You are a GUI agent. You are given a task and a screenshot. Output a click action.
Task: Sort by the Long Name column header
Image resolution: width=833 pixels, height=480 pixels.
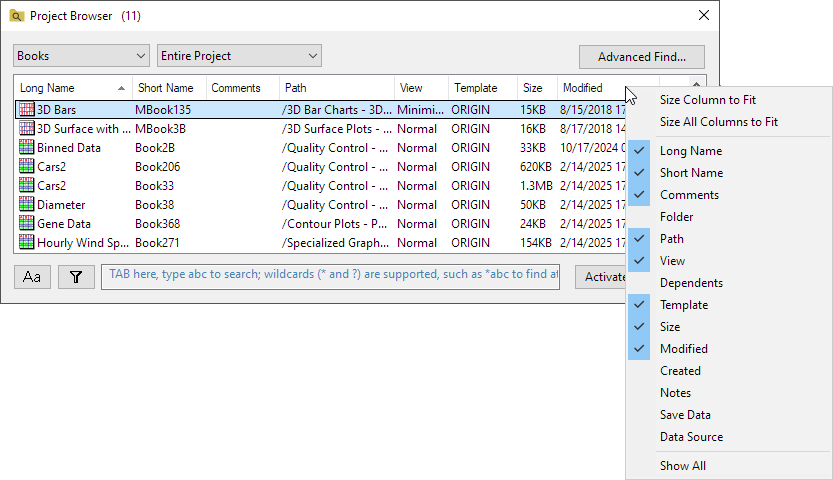(x=66, y=88)
